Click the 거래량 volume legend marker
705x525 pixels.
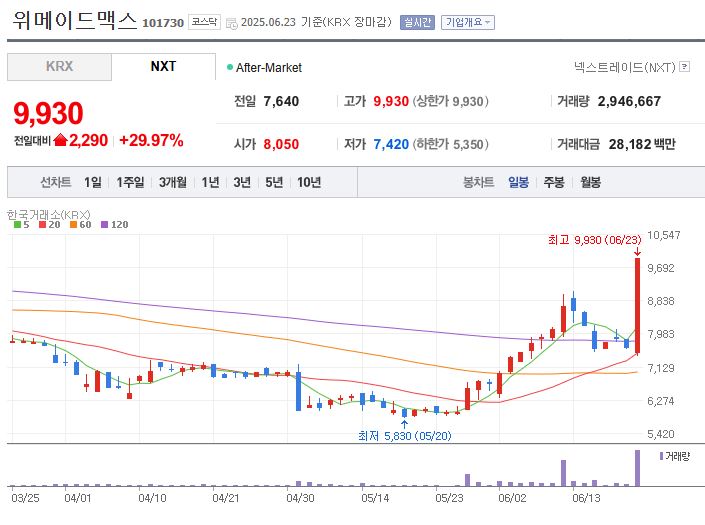661,456
